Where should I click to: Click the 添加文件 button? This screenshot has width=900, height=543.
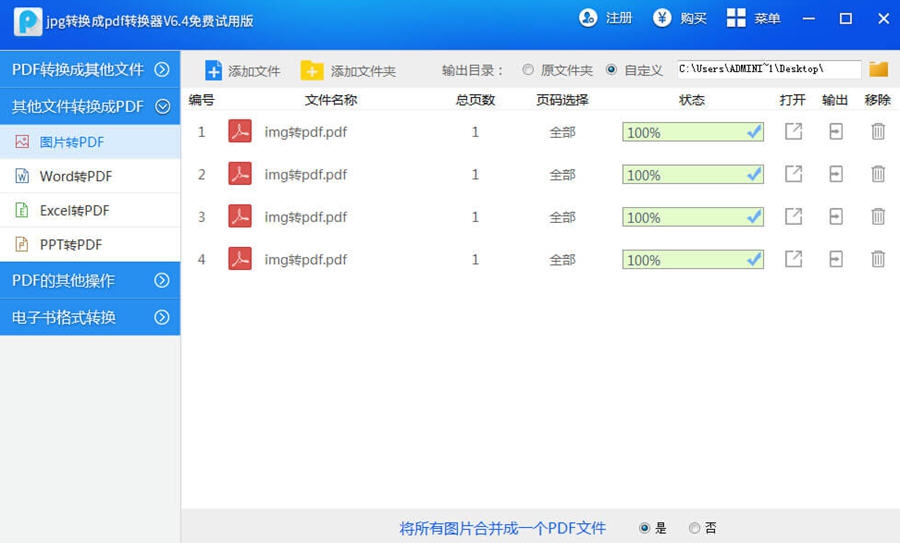tap(243, 71)
